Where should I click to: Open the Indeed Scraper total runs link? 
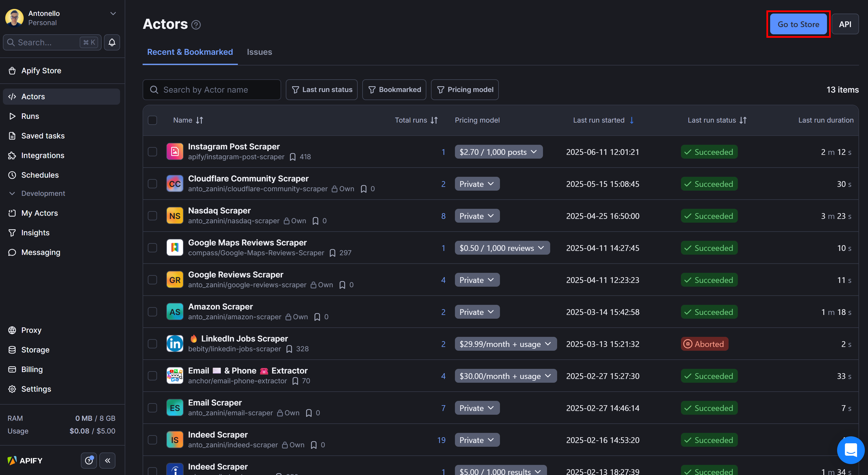[x=441, y=440]
